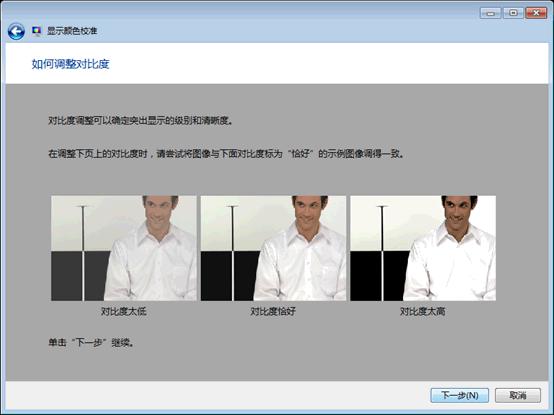The width and height of the screenshot is (554, 415).
Task: Click the 显示颜色校准 window title
Action: (x=72, y=31)
